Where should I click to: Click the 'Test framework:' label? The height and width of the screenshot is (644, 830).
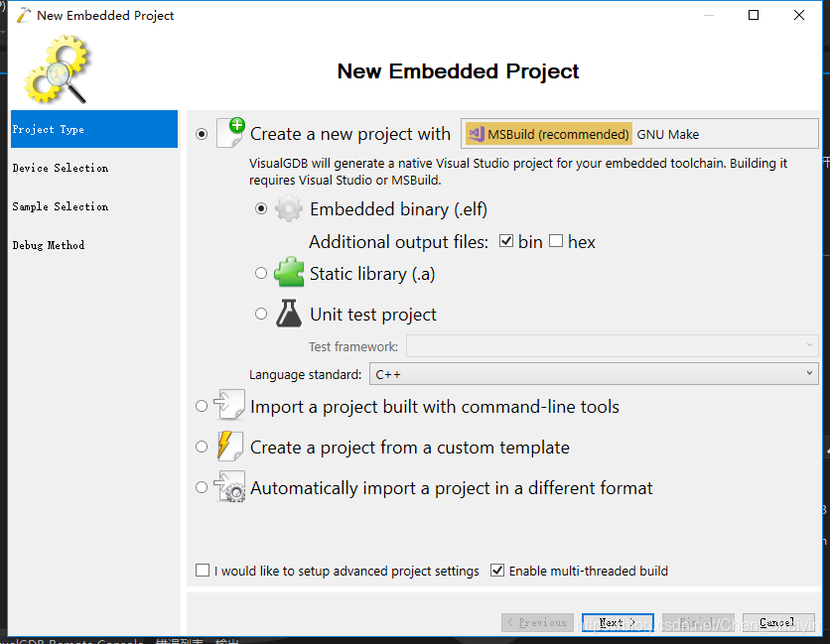353,346
